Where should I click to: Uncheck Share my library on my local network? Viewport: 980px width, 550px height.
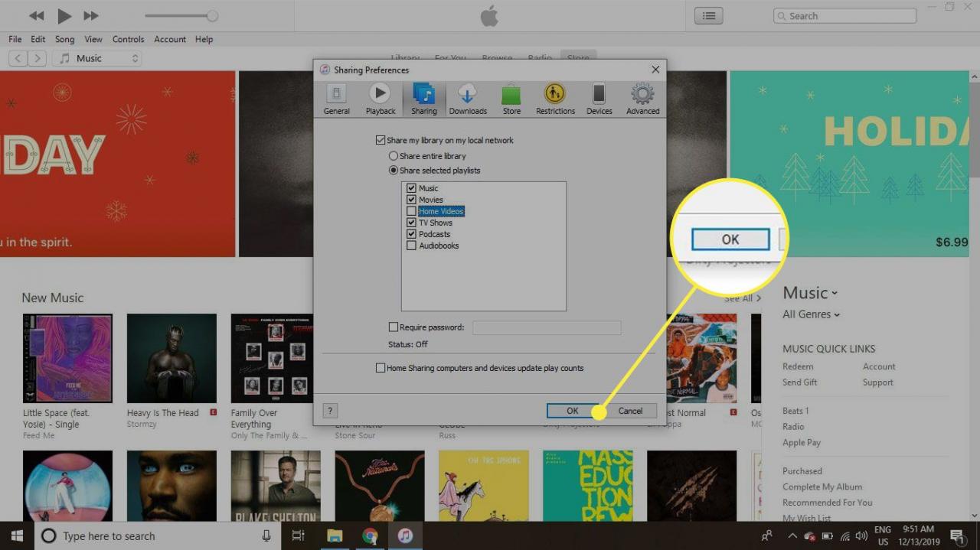[381, 141]
